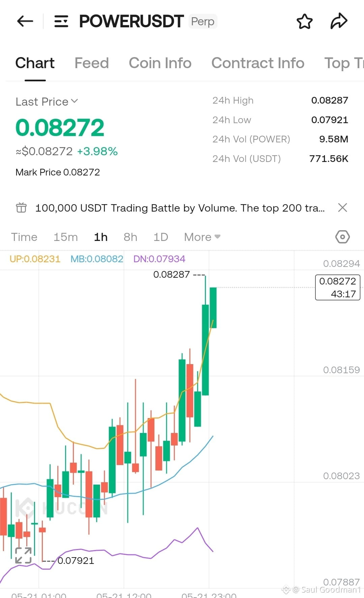Click the latest green candlestick
The width and height of the screenshot is (364, 598).
[x=213, y=307]
